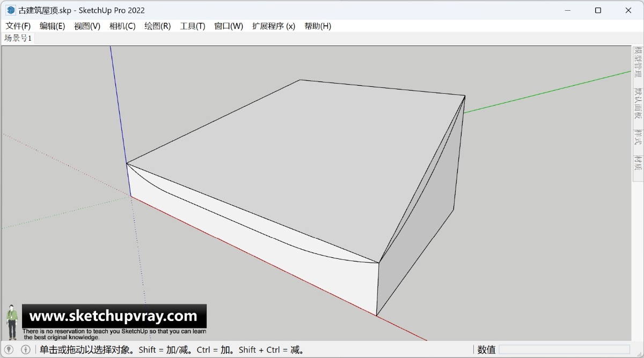
Task: Open the 相机(C) menu
Action: [x=122, y=25]
